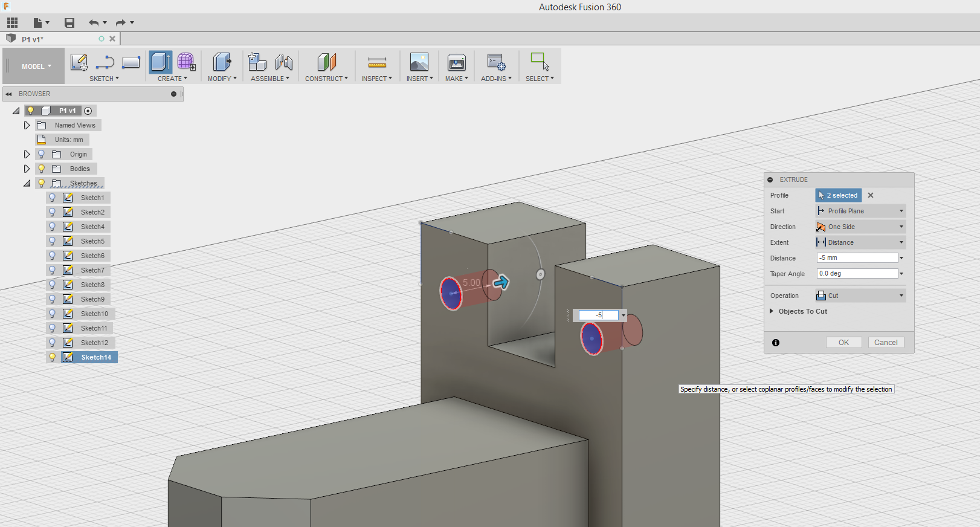Click the Sketch14 sketch icon
Image resolution: width=980 pixels, height=527 pixels.
[68, 357]
